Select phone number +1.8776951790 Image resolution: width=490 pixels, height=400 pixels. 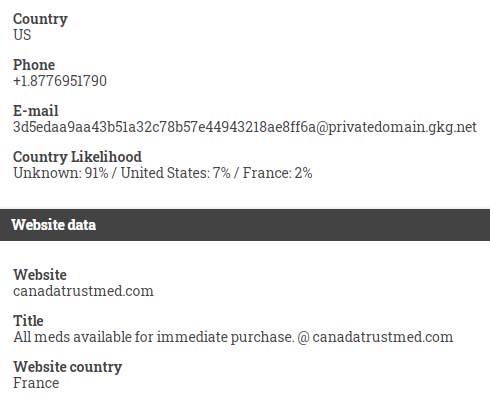tap(60, 81)
